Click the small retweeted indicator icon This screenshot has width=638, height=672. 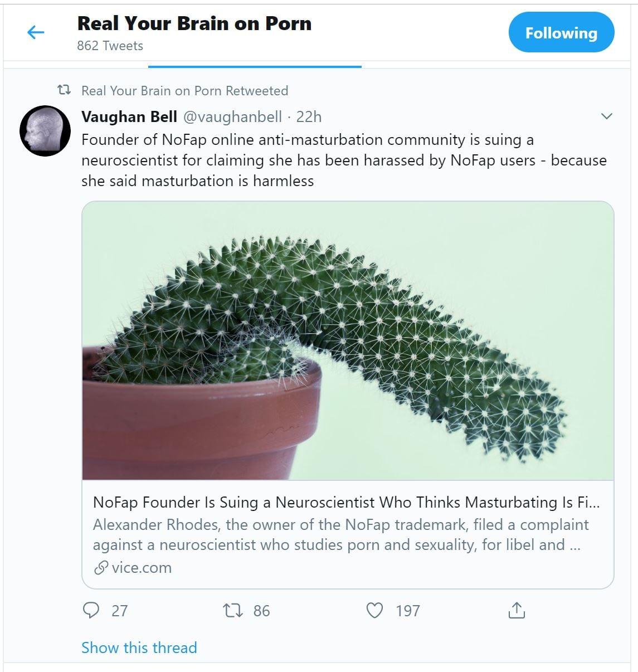65,90
